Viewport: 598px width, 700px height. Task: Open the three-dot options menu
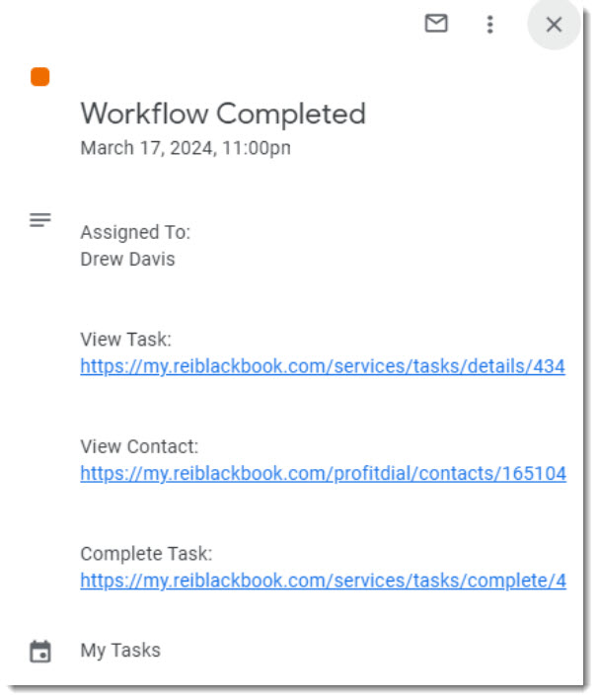[x=490, y=25]
